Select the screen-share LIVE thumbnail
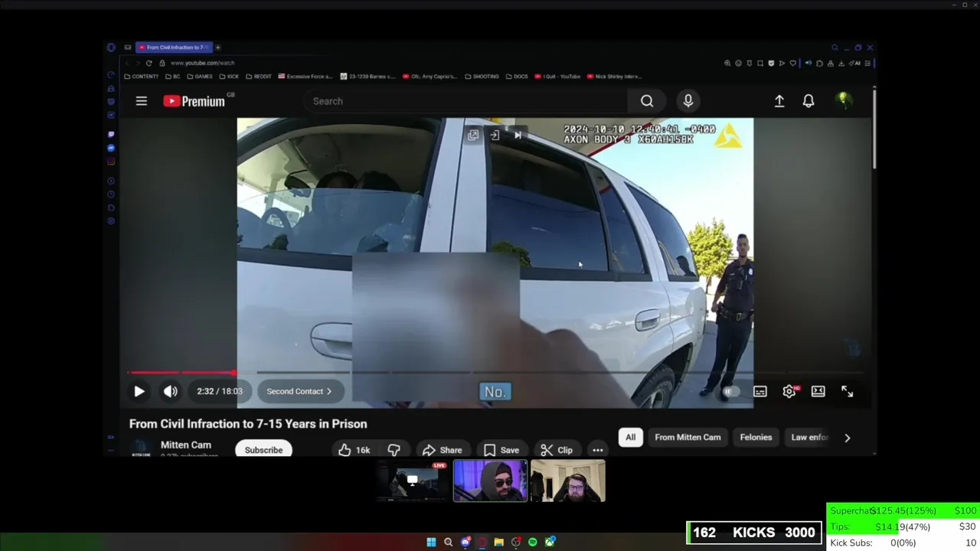The height and width of the screenshot is (551, 980). tap(412, 481)
